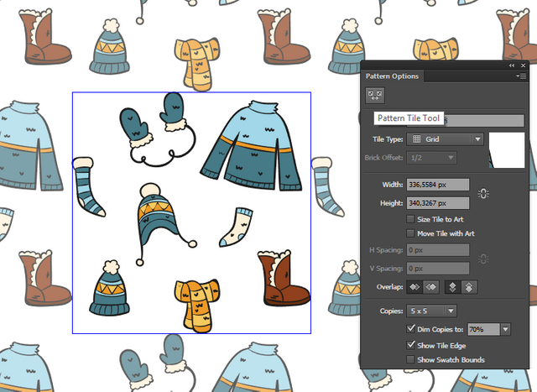
Task: Enable Move Tile with Art checkbox
Action: pos(410,233)
